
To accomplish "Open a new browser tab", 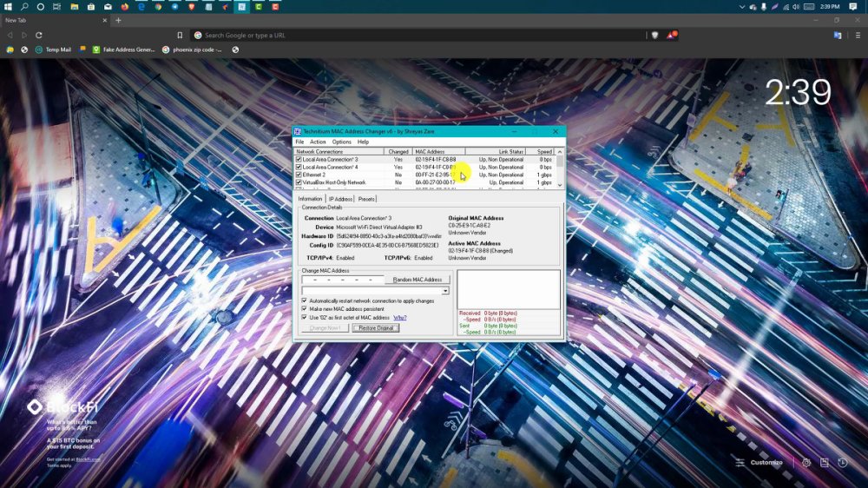I will [118, 20].
